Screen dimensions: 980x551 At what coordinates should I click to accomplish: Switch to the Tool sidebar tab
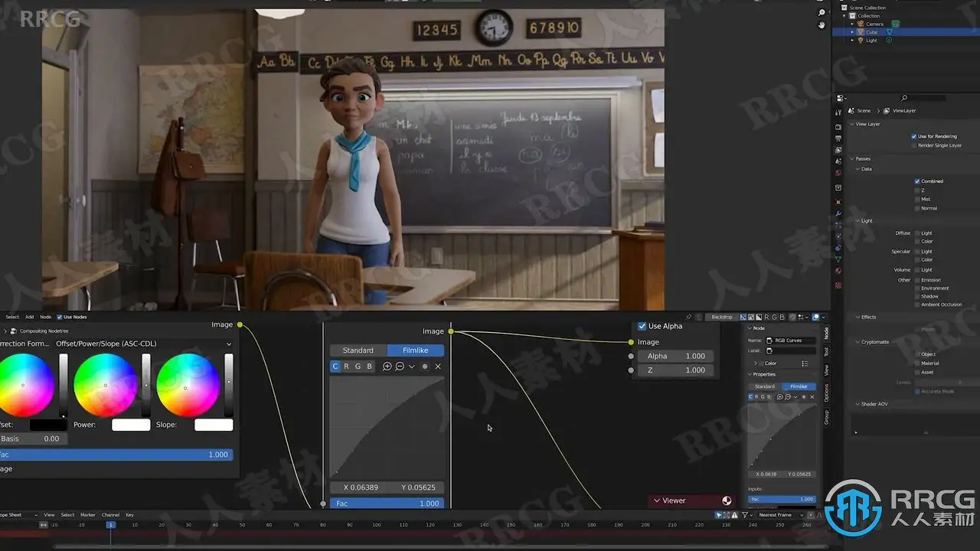pos(826,352)
